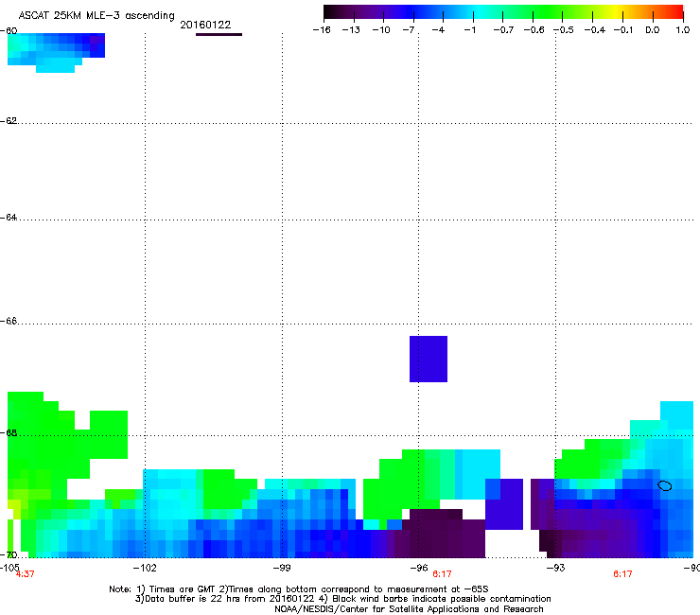The height and width of the screenshot is (615, 700).
Task: Click the -93 longitude axis label
Action: 556,568
